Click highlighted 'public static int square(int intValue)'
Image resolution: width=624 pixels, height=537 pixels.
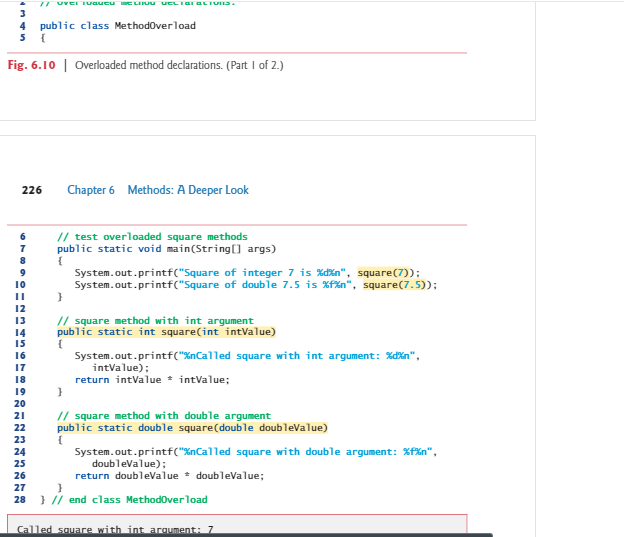[x=166, y=332]
